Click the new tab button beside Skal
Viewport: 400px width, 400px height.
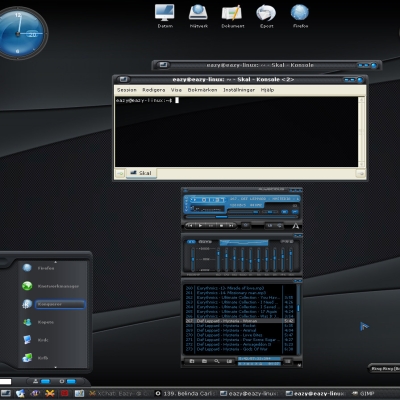(120, 173)
